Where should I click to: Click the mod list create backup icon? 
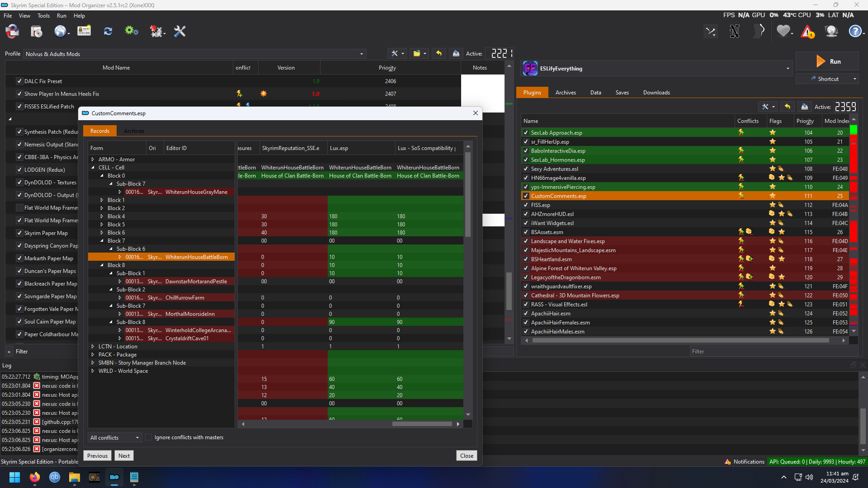(456, 53)
